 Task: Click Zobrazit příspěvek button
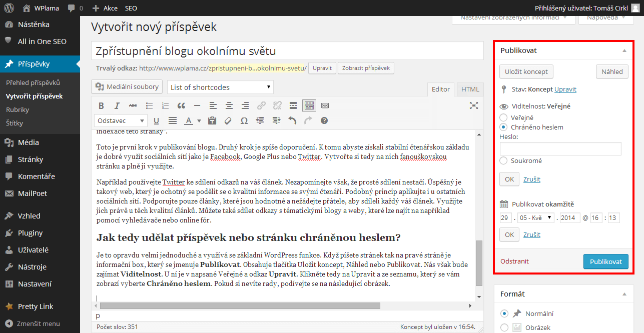point(366,68)
